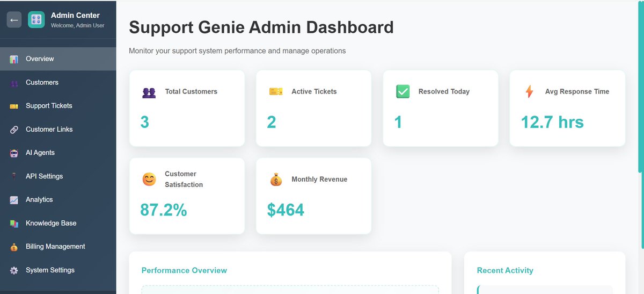The height and width of the screenshot is (294, 644).
Task: Click the Customer Links chain icon
Action: tap(14, 130)
